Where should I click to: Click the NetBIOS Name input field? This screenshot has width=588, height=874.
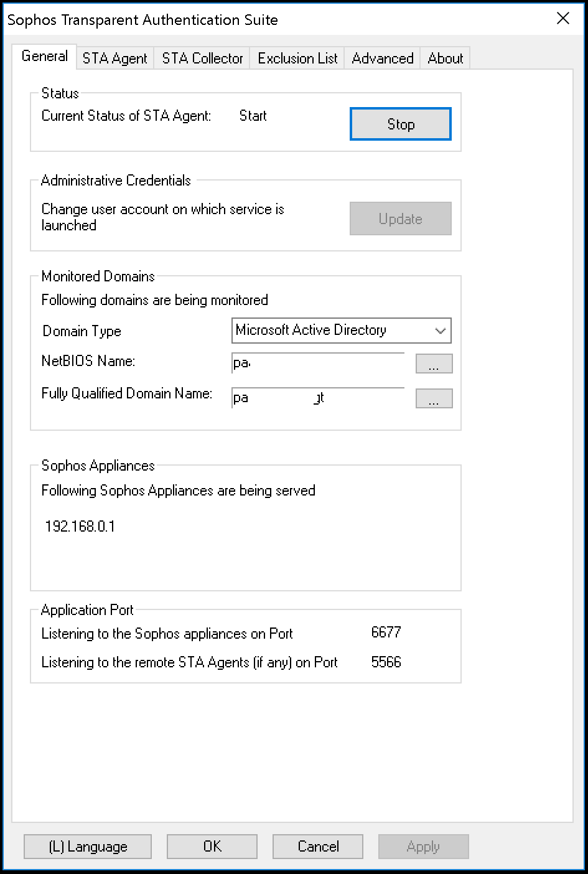[318, 363]
